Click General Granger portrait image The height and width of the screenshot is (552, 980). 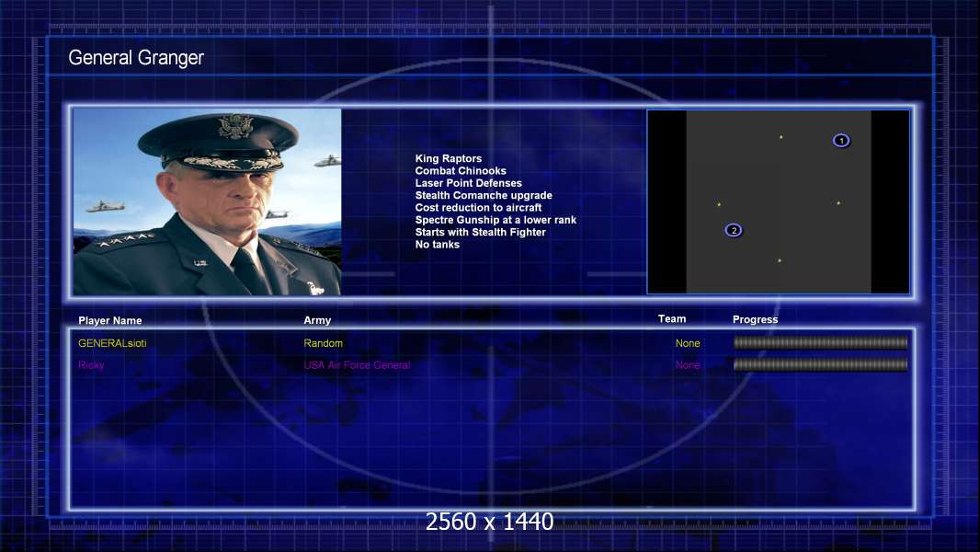point(207,201)
